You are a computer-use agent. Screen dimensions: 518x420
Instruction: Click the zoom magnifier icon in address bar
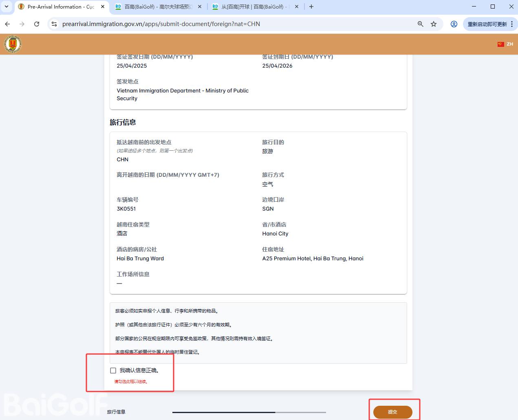pos(420,24)
